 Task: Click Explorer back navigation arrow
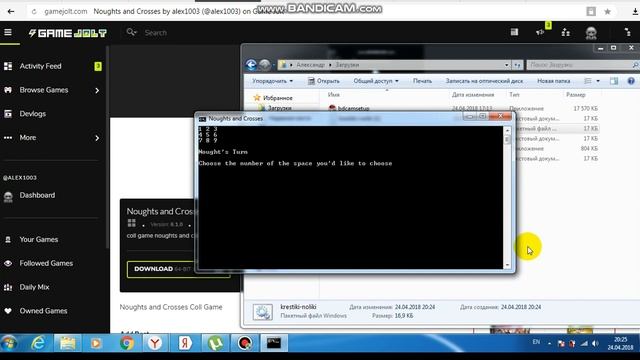coord(251,64)
